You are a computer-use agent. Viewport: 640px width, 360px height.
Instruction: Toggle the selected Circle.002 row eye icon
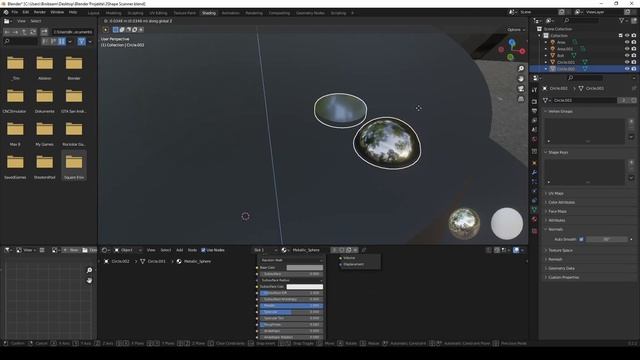click(x=627, y=69)
